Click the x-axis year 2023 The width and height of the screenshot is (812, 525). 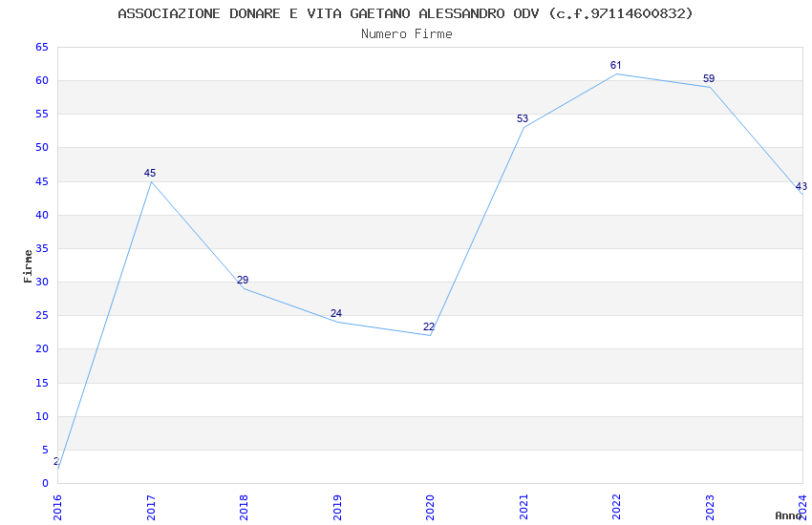pos(710,508)
